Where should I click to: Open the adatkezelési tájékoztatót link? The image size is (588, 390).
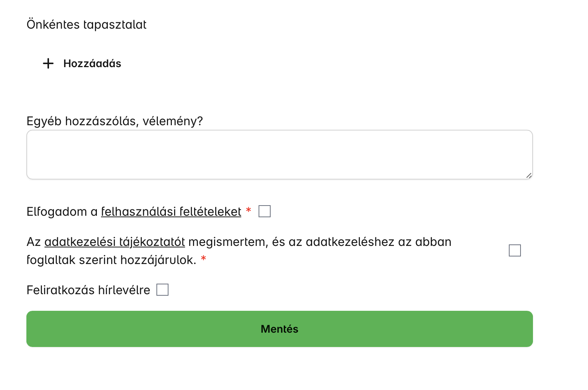pos(115,242)
